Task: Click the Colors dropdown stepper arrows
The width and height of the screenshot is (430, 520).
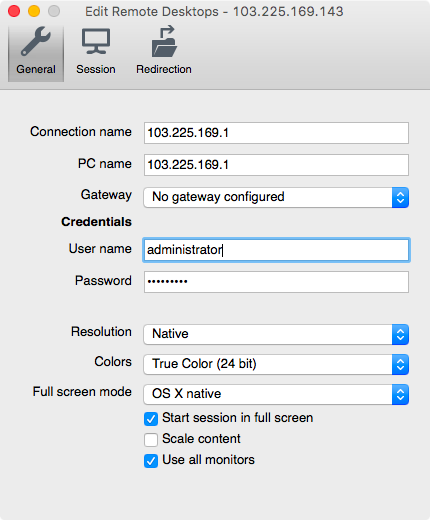Action: click(x=400, y=364)
